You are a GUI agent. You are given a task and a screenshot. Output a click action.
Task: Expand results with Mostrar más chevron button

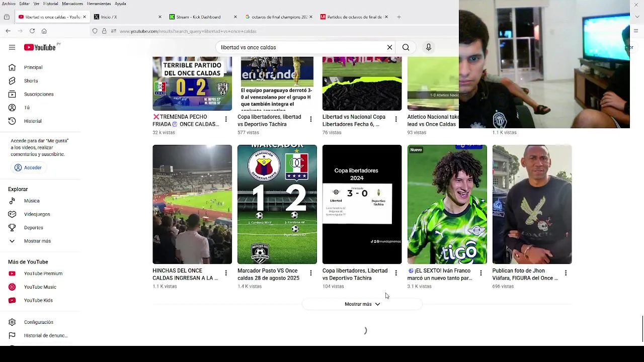coord(362,304)
